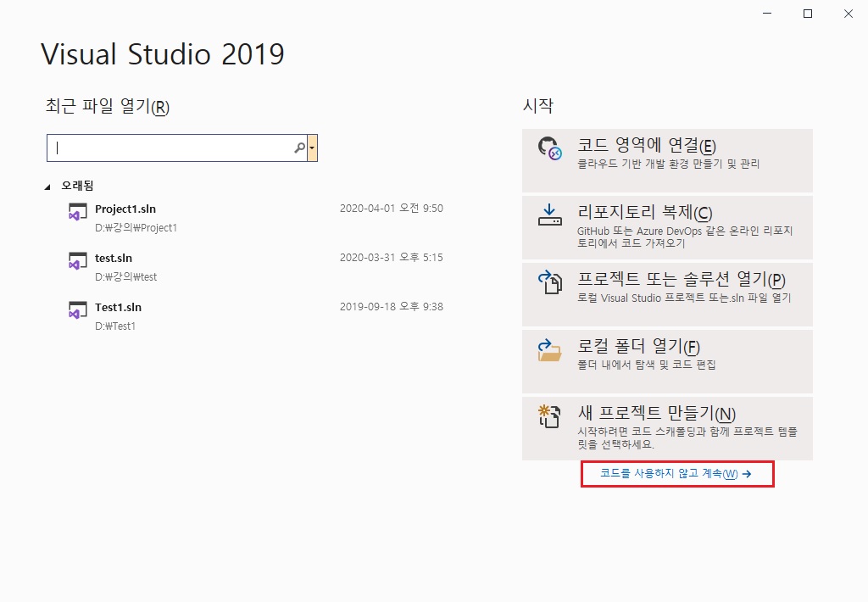Viewport: 868px width, 602px height.
Task: Click the path D:₩강의₩test
Action: [x=125, y=277]
